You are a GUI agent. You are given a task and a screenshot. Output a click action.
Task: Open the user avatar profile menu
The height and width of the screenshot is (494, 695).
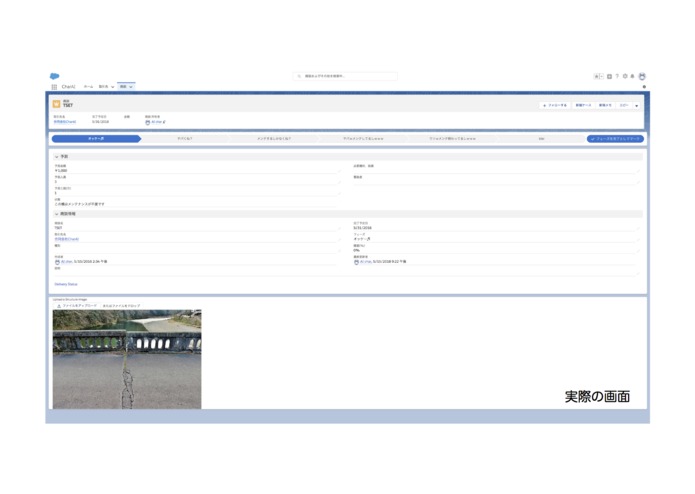coord(642,76)
